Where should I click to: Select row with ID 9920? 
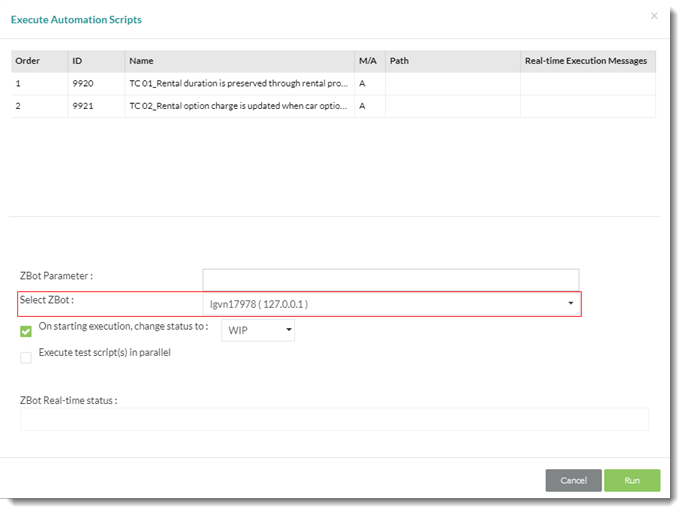pyautogui.click(x=333, y=83)
